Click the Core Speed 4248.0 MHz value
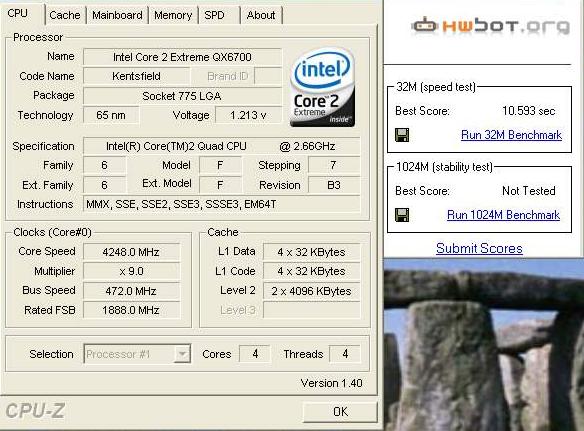 [x=131, y=252]
